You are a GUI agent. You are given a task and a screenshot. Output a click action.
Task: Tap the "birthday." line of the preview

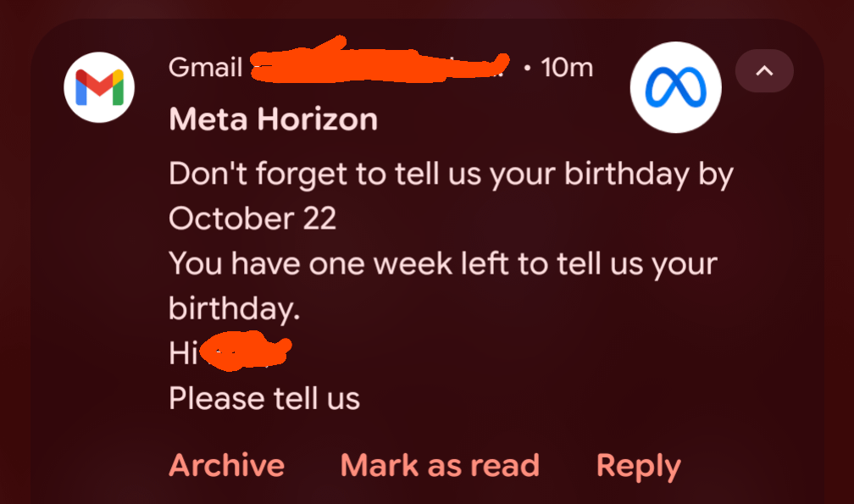click(235, 308)
